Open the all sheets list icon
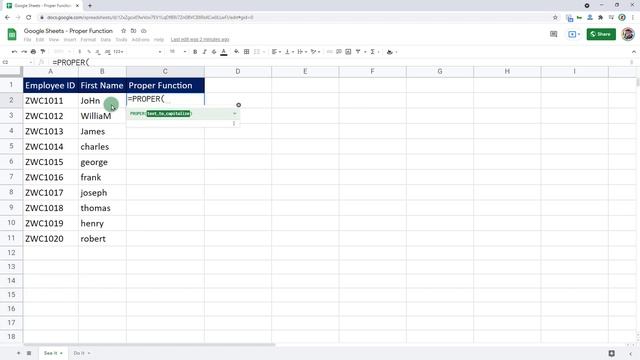The height and width of the screenshot is (360, 640). pyautogui.click(x=29, y=353)
